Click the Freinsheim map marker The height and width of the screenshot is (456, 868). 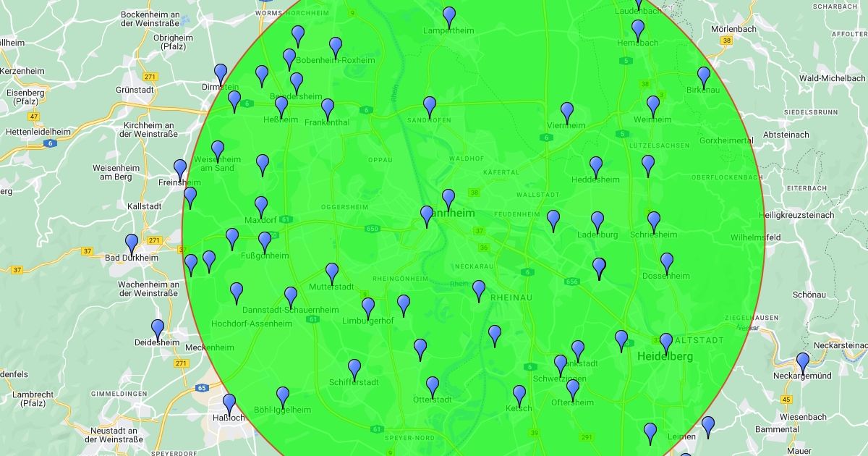[180, 170]
